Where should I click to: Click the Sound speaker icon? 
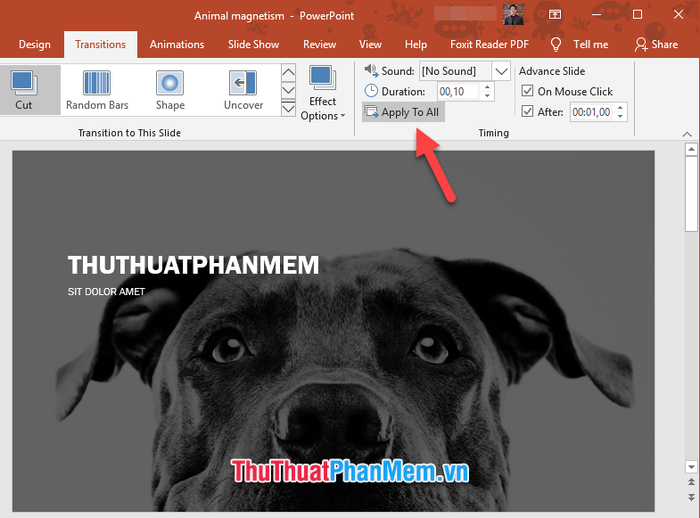[x=371, y=70]
